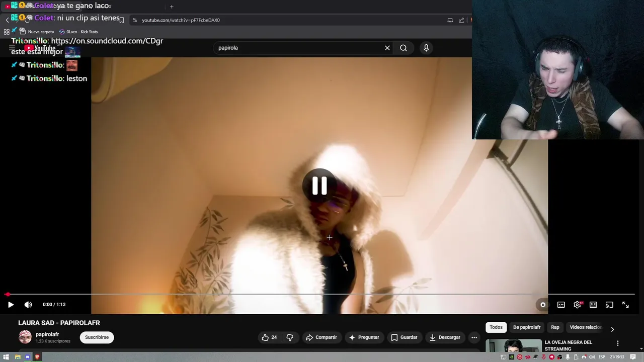Click the 1.23 K suscriptores text
644x362 pixels.
[53, 341]
